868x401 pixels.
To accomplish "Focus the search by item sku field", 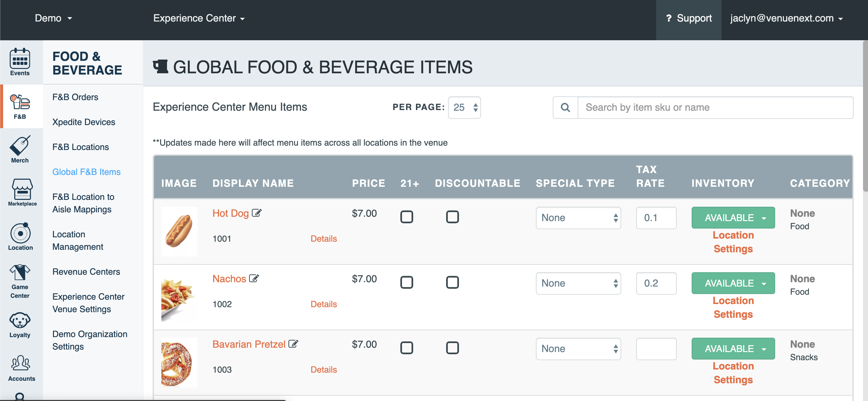I will pos(715,108).
